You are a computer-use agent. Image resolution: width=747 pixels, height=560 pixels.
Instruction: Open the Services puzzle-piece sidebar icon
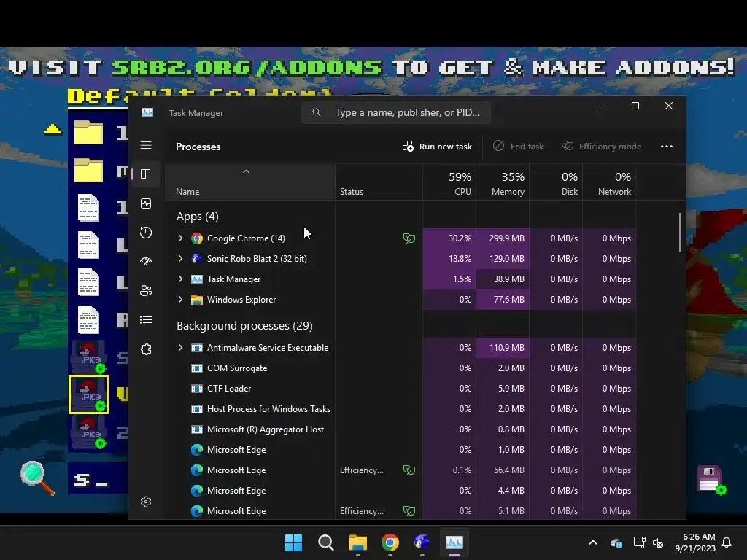point(146,349)
